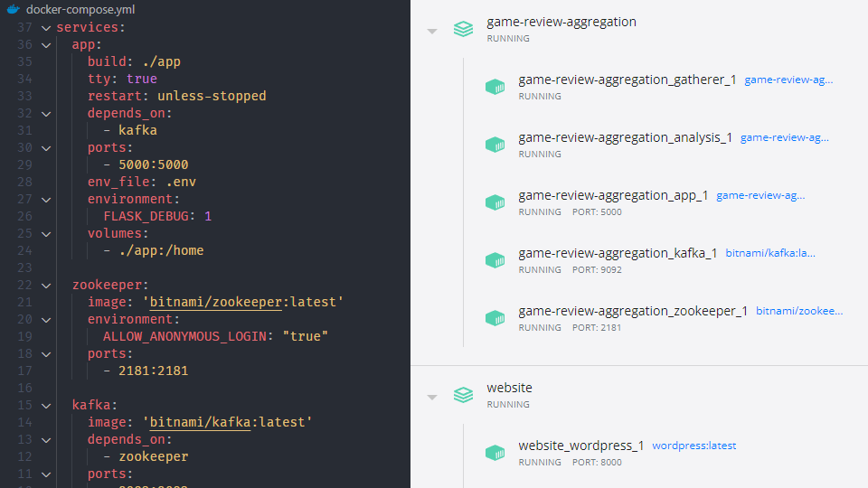Click the tty true value

click(142, 80)
